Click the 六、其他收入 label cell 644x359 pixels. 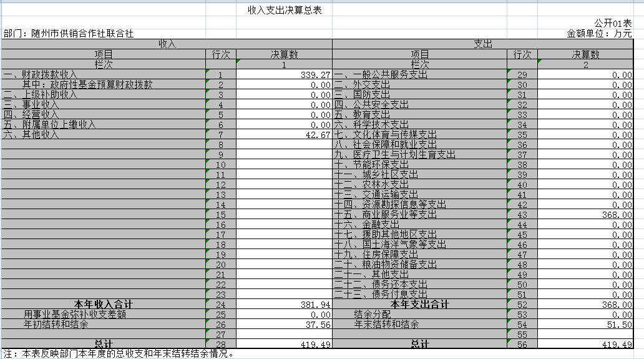click(31, 135)
